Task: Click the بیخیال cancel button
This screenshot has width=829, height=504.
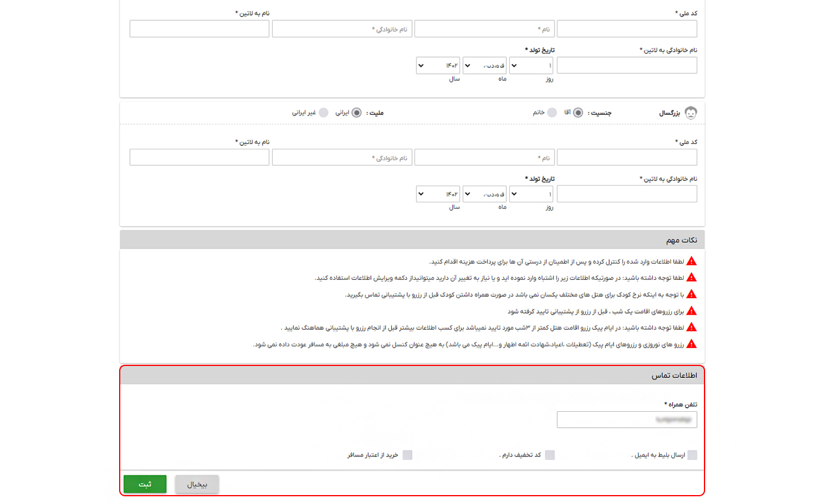Action: coord(197,484)
